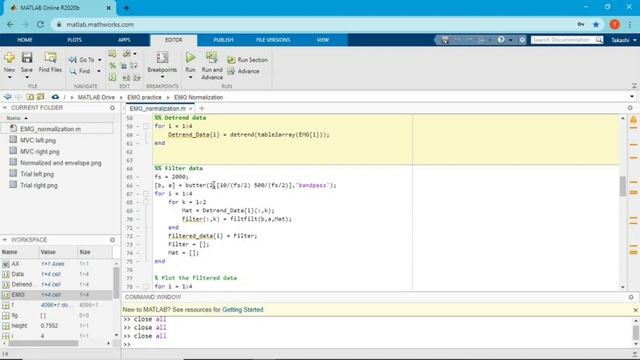This screenshot has height=360, width=640.
Task: Click the browse for folder icon
Action: pyautogui.click(x=40, y=97)
